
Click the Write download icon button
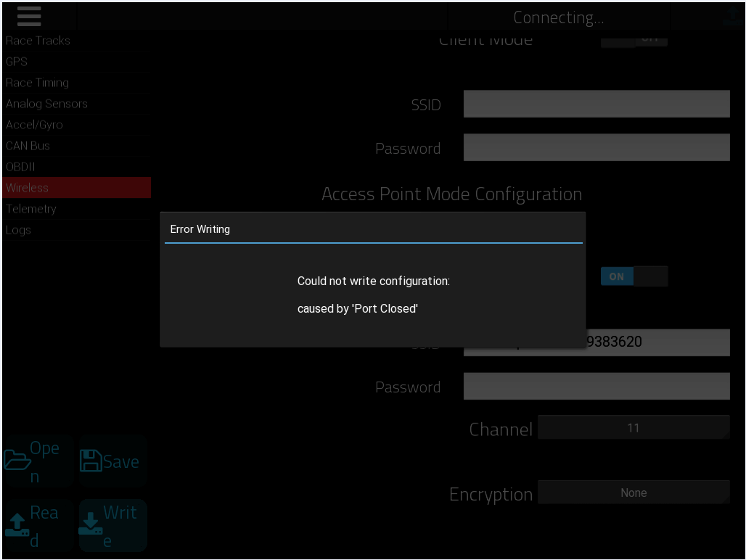click(112, 525)
